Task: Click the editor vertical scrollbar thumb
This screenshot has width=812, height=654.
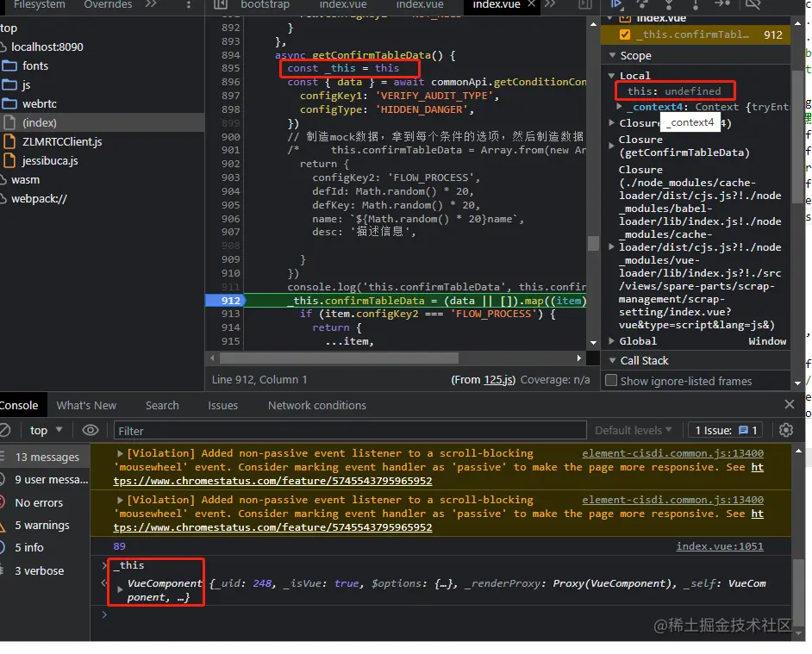Action: [593, 243]
